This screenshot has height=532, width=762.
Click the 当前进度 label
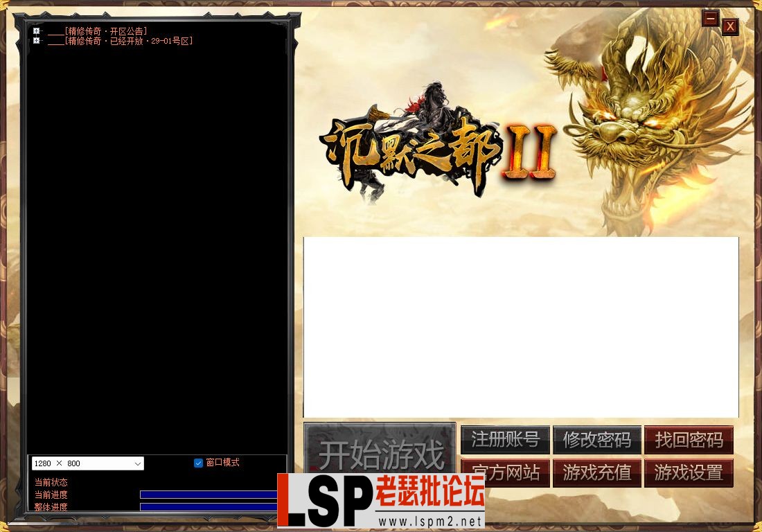point(51,495)
